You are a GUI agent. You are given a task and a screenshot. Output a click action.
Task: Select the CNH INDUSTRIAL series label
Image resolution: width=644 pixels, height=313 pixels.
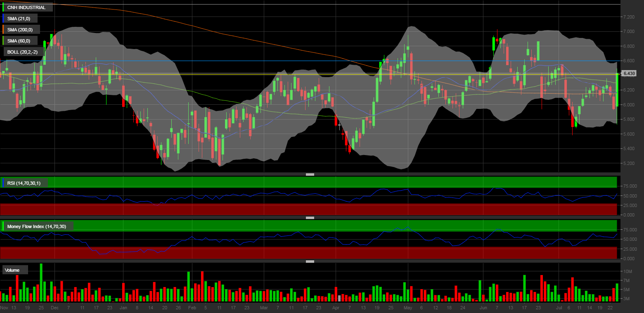click(x=28, y=7)
